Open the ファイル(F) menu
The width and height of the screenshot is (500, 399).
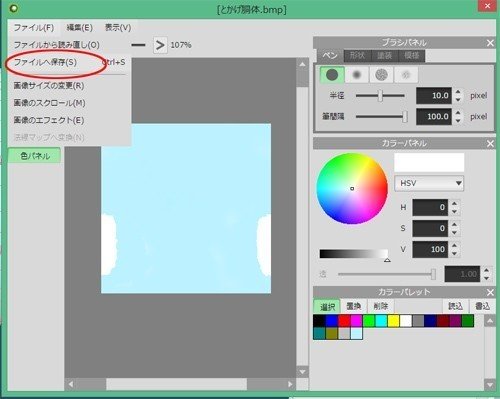[x=34, y=28]
